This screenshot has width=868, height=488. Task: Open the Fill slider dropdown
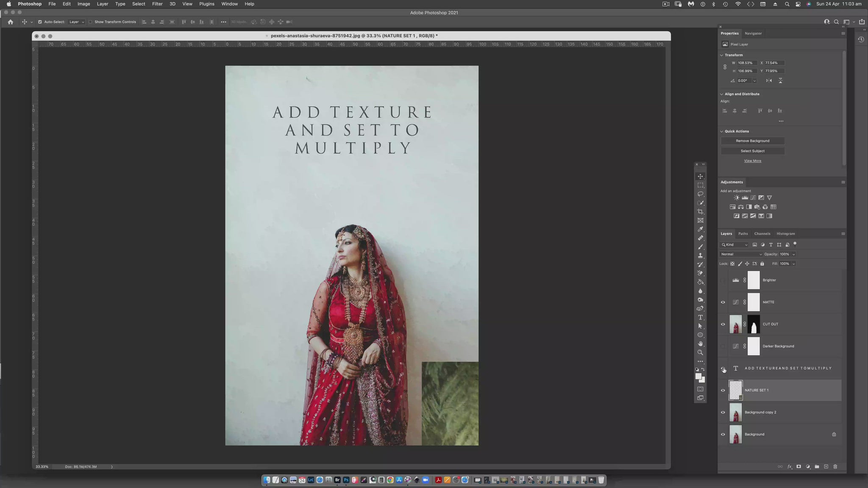[x=794, y=263]
